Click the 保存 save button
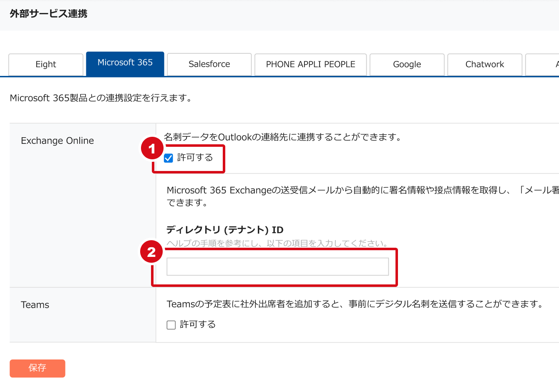Image resolution: width=559 pixels, height=392 pixels. [37, 368]
